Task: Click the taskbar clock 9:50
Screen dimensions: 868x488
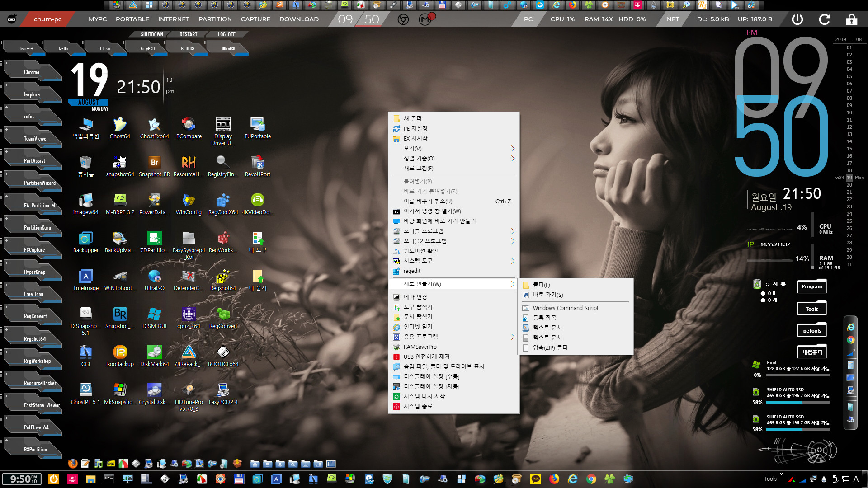Action: [22, 479]
